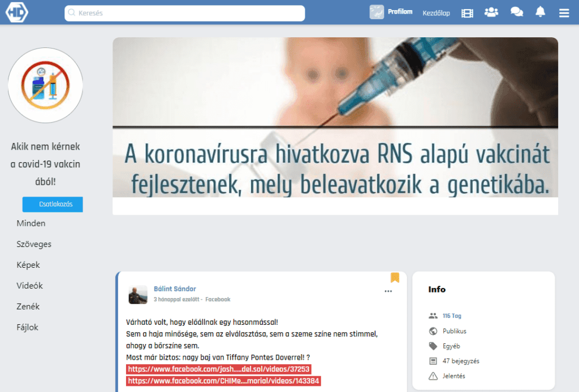This screenshot has width=579, height=392.
Task: Select the Minden filter
Action: pos(31,223)
